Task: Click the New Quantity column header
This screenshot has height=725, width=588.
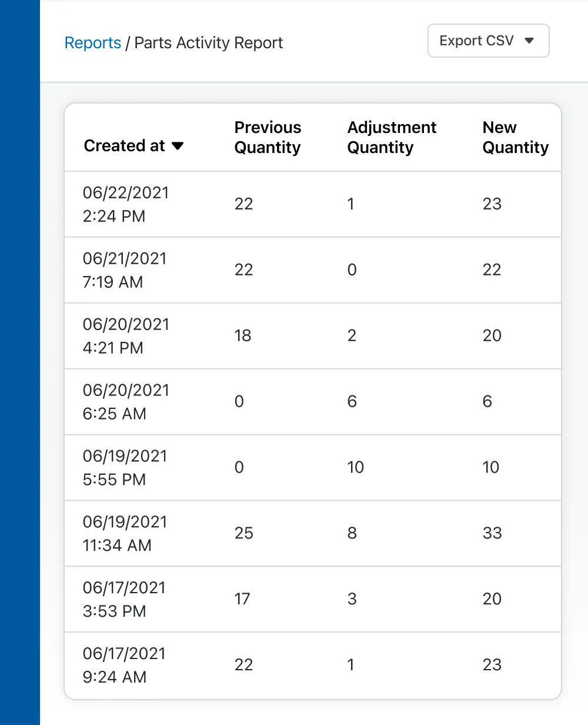Action: pos(515,138)
